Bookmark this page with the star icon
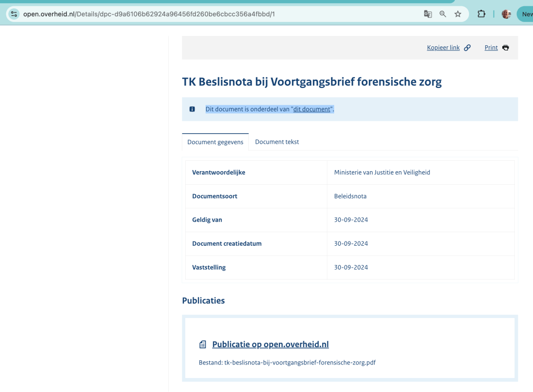 458,14
